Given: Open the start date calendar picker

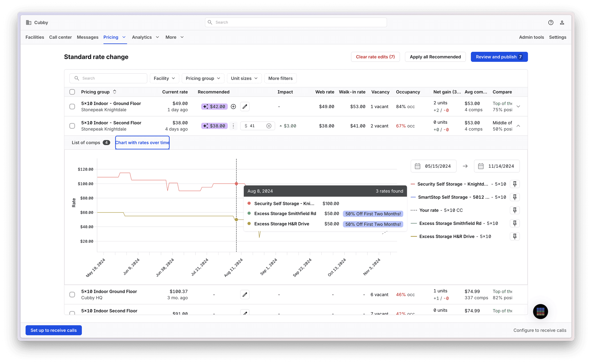Looking at the screenshot, I should tap(418, 166).
